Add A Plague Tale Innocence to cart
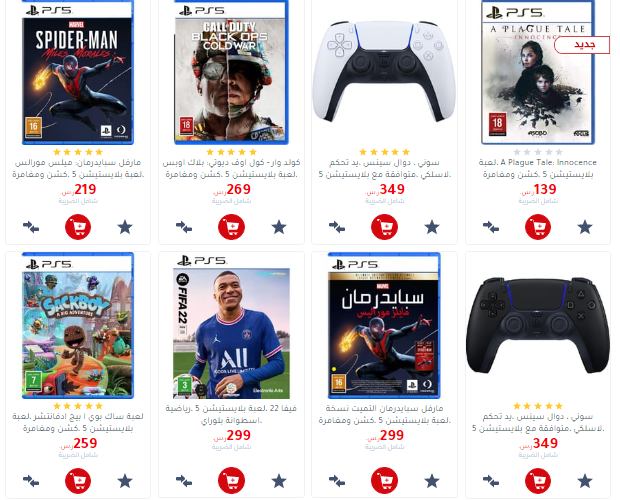This screenshot has height=500, width=620. pos(538,227)
